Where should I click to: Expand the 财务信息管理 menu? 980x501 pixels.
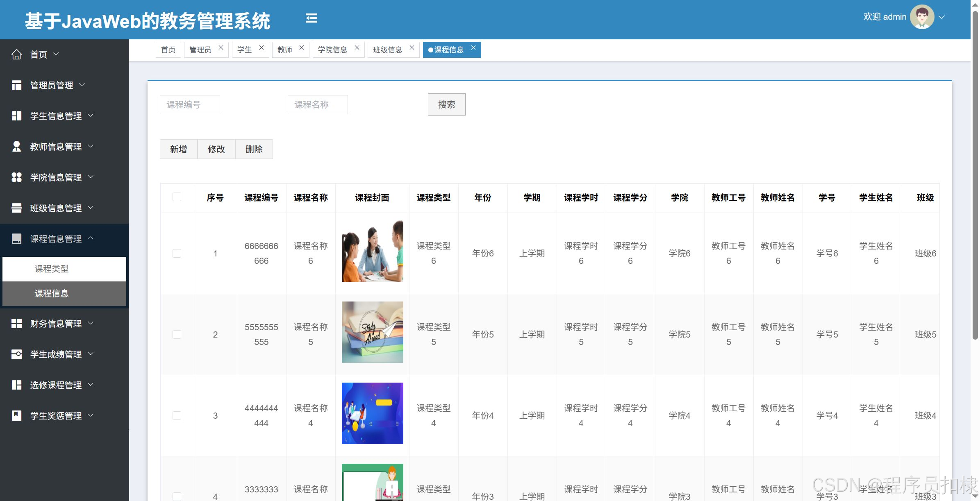click(56, 324)
